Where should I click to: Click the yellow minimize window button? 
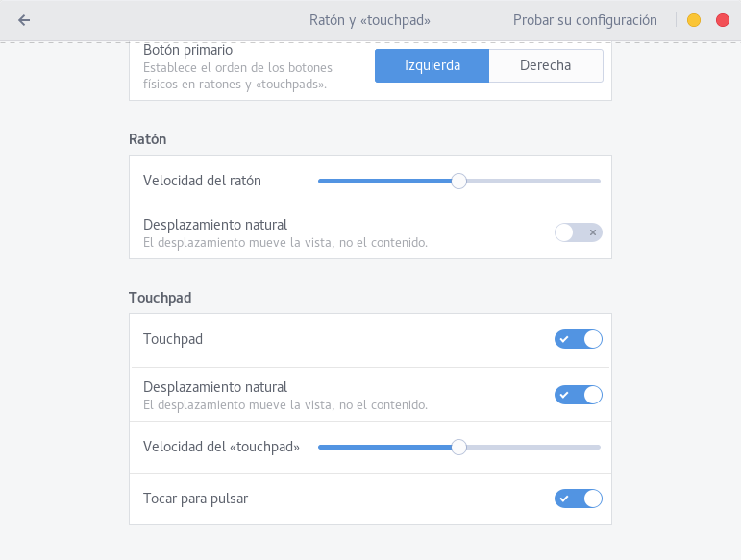pyautogui.click(x=694, y=20)
